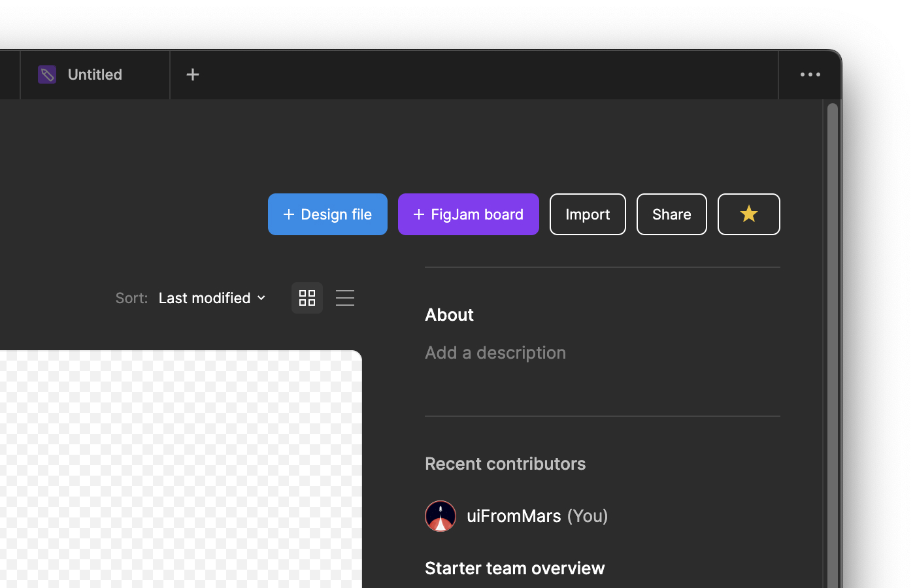
Task: Click the Starter team overview heading
Action: click(515, 568)
